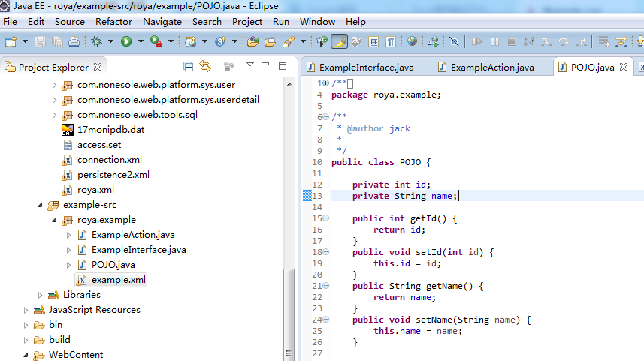644x361 pixels.
Task: Click Collapse All in Project Explorer
Action: pyautogui.click(x=188, y=67)
